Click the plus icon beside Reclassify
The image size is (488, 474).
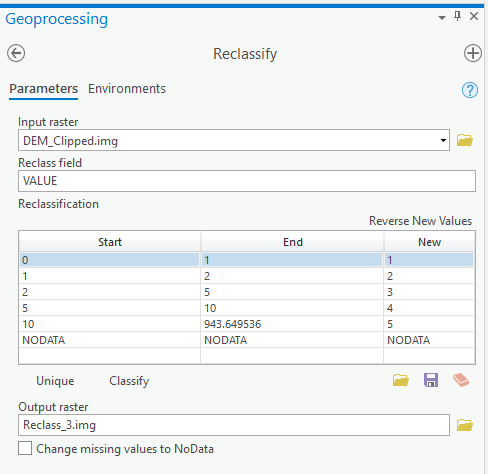(473, 53)
